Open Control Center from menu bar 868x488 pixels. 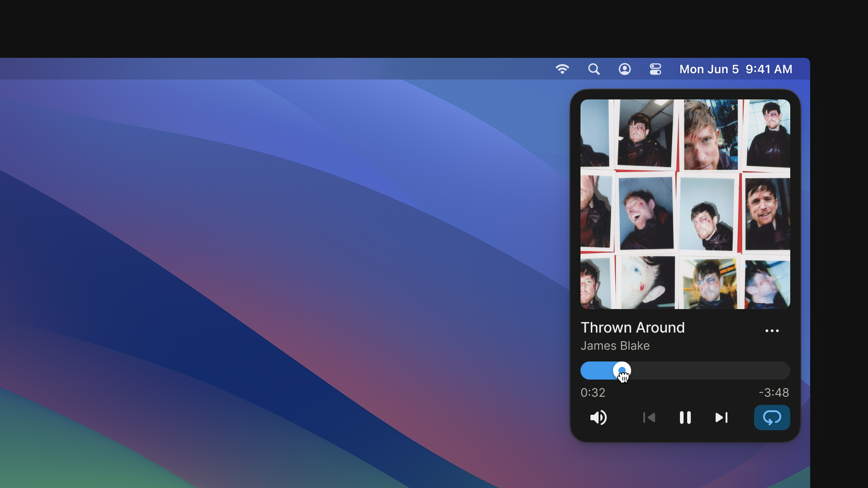(655, 69)
